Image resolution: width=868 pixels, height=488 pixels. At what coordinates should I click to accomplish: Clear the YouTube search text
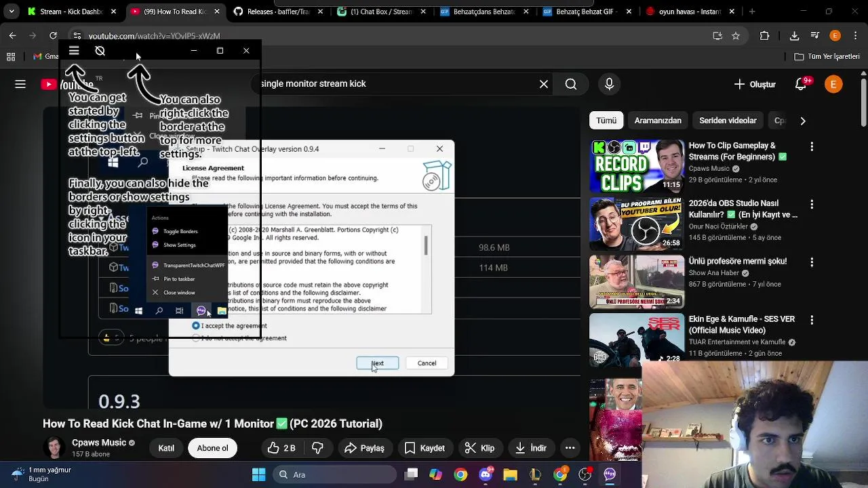click(x=544, y=84)
